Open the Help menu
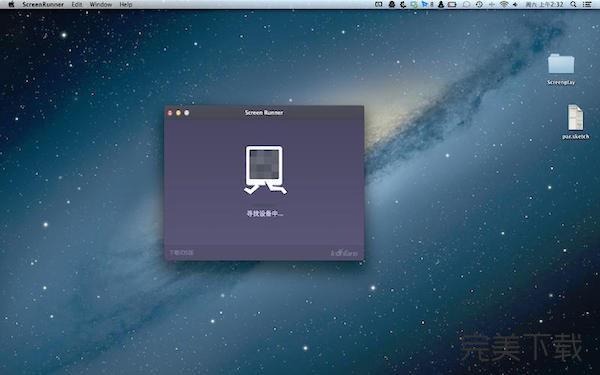 126,4
